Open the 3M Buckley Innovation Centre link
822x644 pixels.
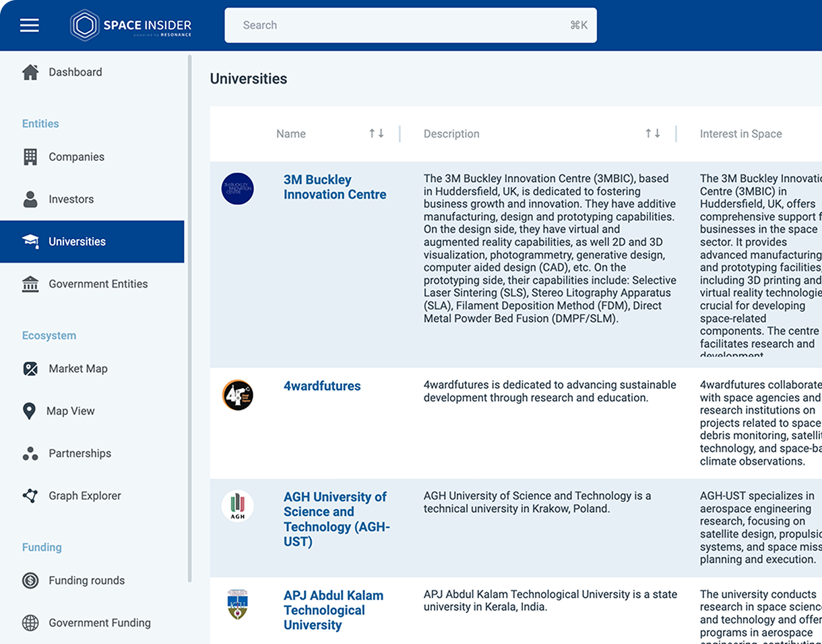pos(335,187)
